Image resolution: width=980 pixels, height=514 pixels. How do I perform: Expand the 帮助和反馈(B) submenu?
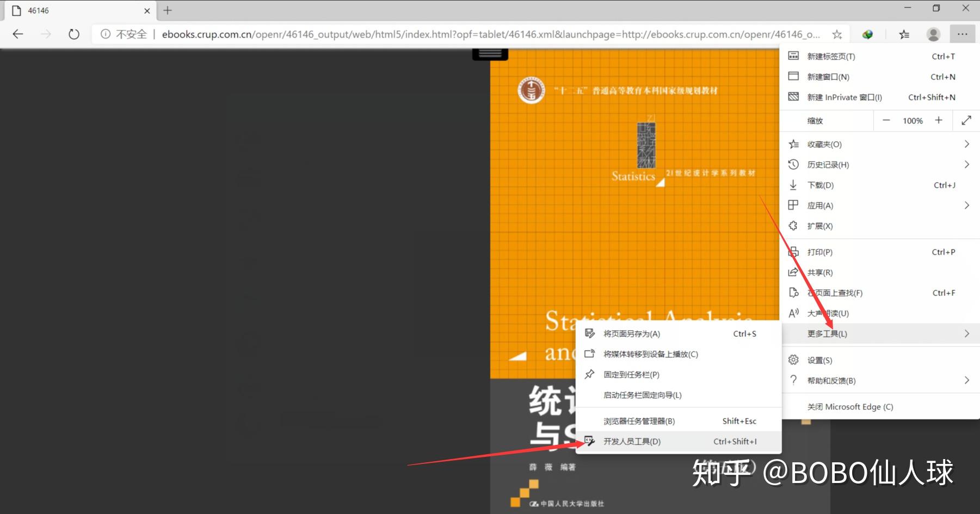(880, 381)
